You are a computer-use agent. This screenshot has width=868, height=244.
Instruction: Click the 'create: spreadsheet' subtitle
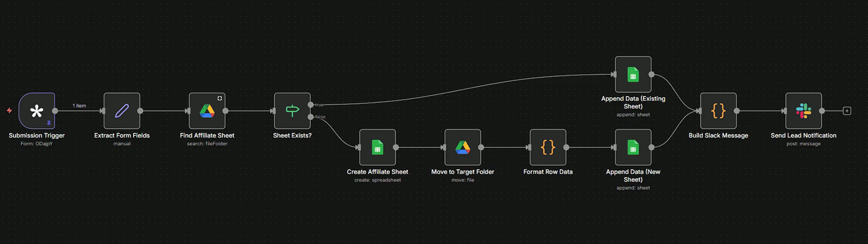pyautogui.click(x=377, y=180)
